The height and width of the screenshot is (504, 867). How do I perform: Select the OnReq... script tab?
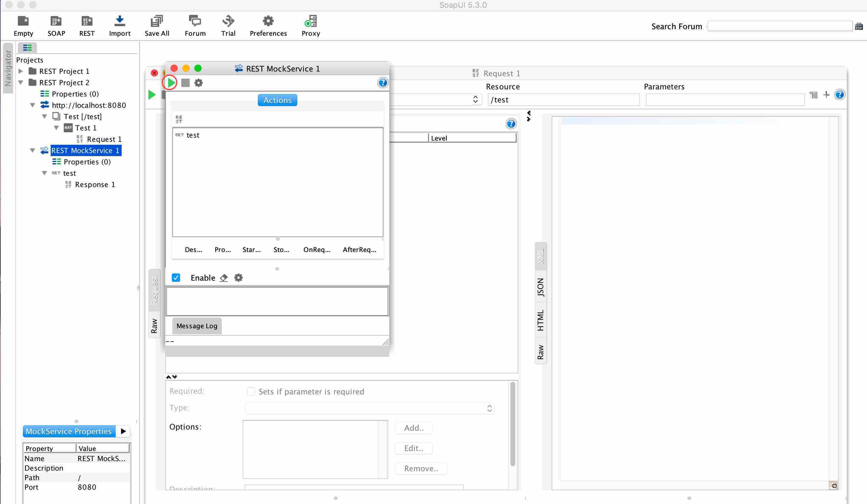coord(317,250)
